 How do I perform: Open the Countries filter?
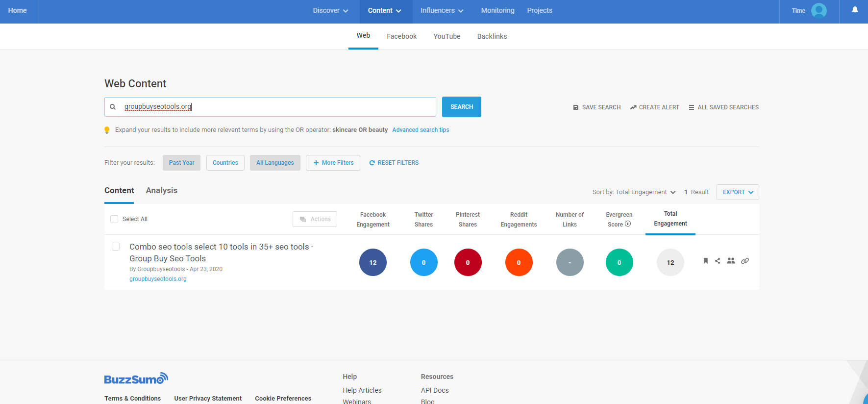(225, 163)
